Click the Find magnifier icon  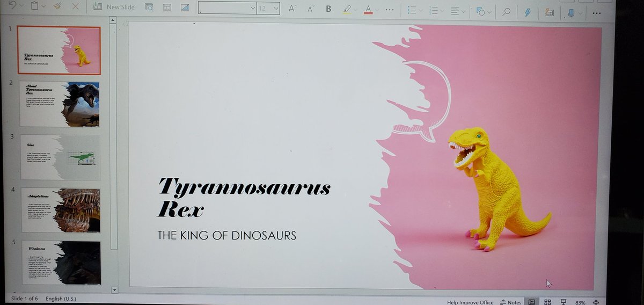[506, 11]
